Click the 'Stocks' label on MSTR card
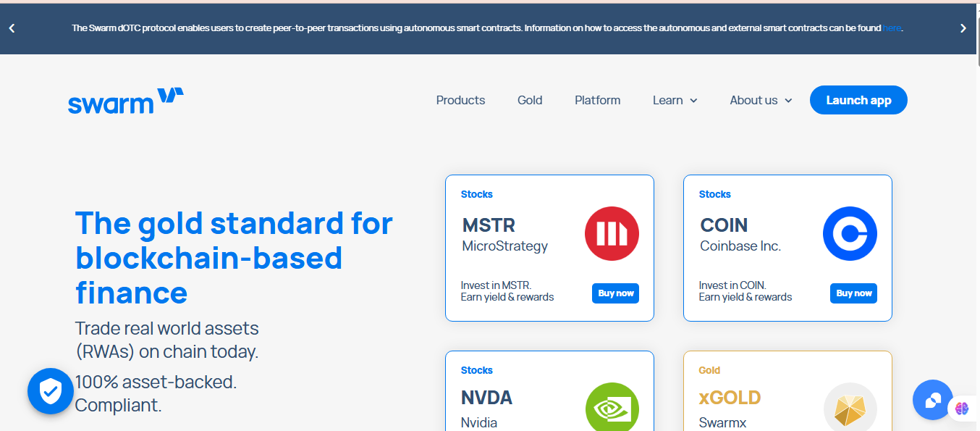 [476, 194]
